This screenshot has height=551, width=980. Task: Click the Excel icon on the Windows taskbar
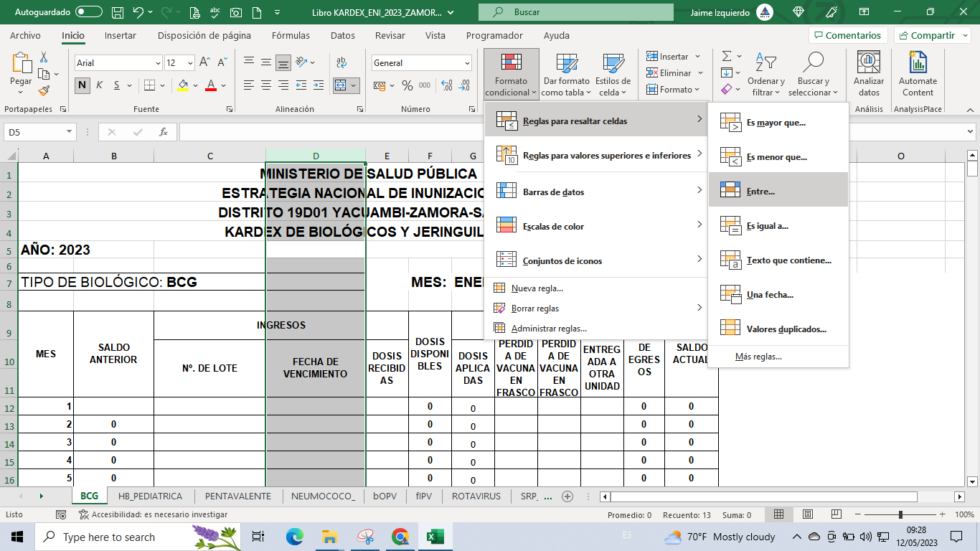click(x=435, y=537)
